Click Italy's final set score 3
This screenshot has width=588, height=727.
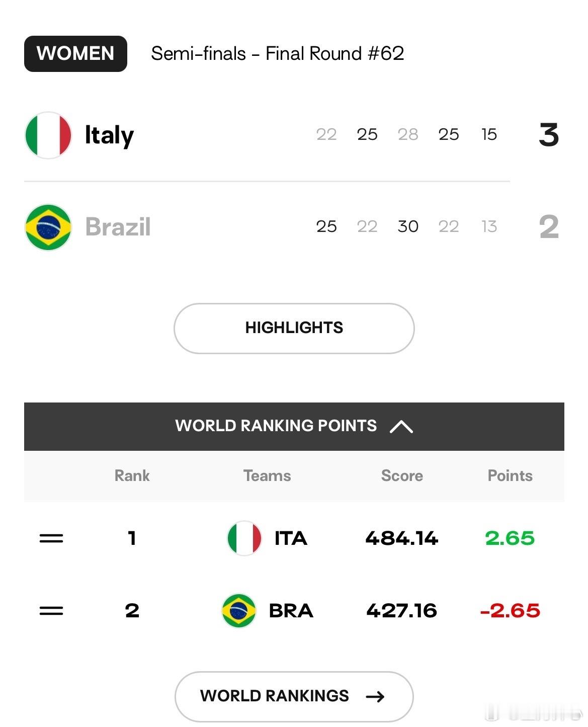pyautogui.click(x=549, y=135)
